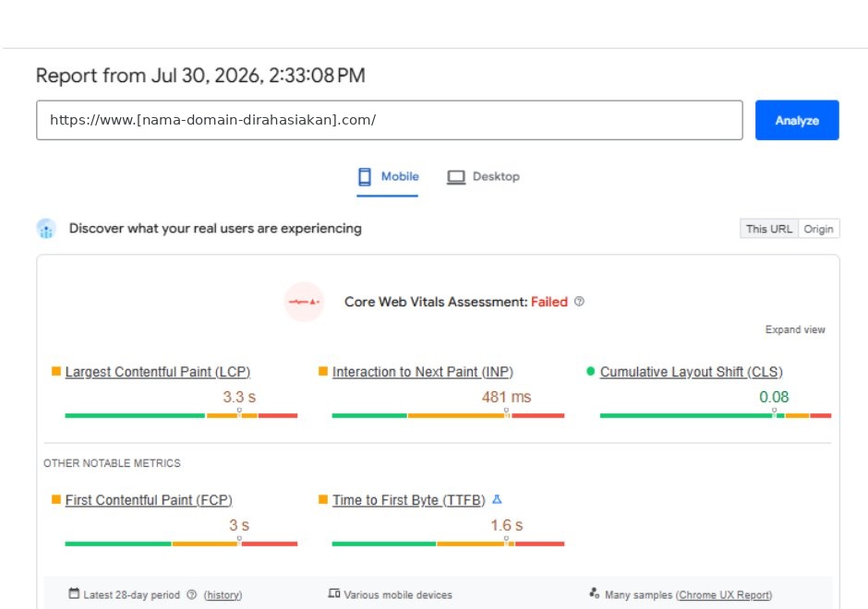The width and height of the screenshot is (868, 609).
Task: Select the Origin toggle
Action: (x=818, y=229)
